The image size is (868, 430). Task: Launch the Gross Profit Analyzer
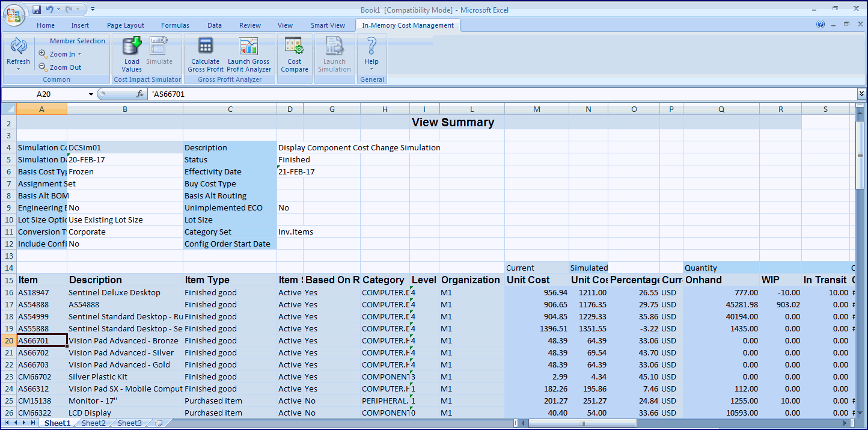248,47
